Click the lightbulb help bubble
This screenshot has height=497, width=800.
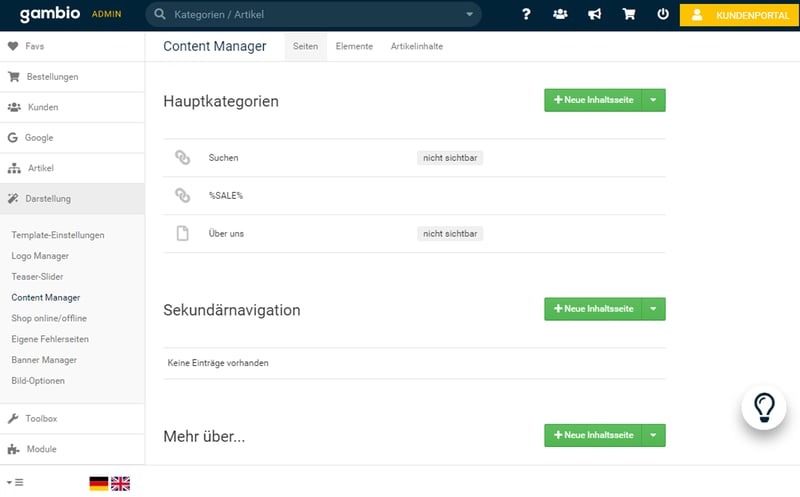(x=765, y=407)
